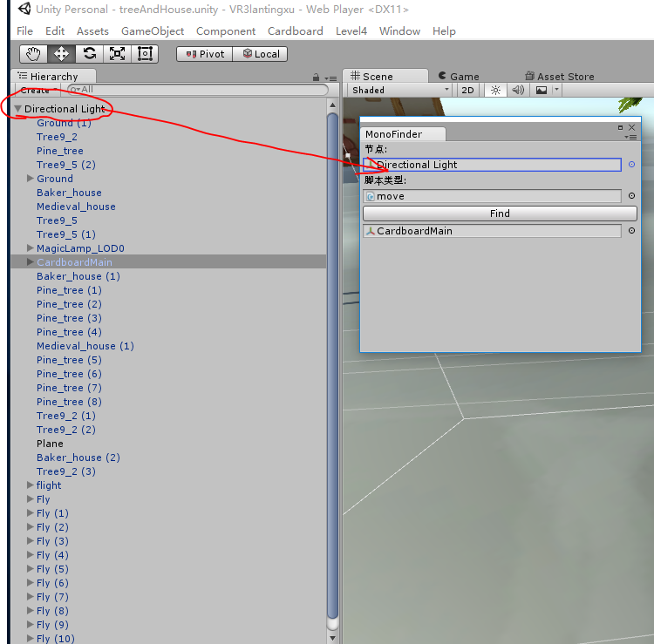
Task: Select Ground (1) in Hierarchy
Action: 64,123
